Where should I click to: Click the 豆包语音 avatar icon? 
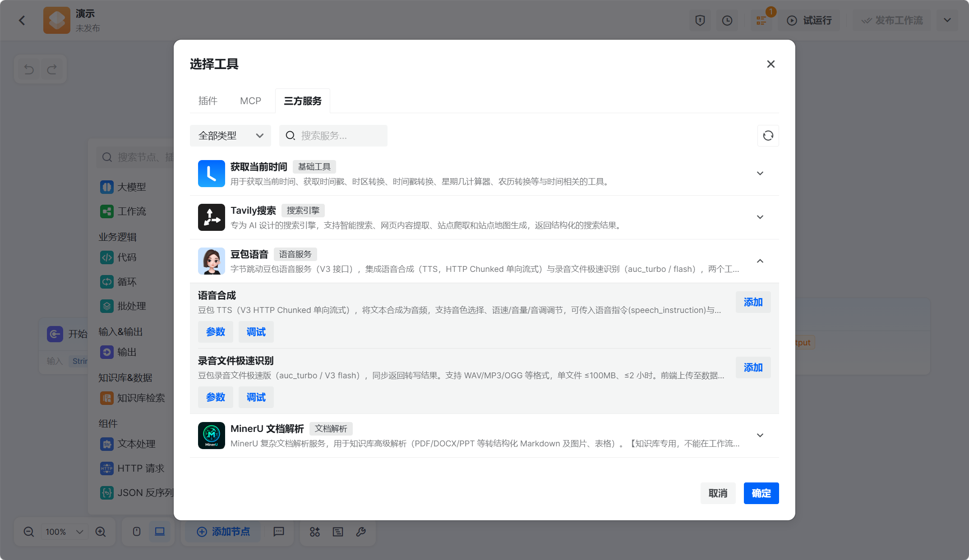point(212,261)
